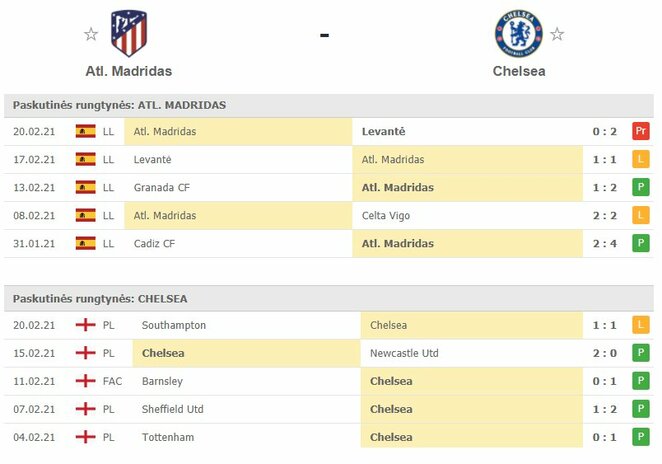Toggle favorite star next to Chelsea

pos(557,35)
